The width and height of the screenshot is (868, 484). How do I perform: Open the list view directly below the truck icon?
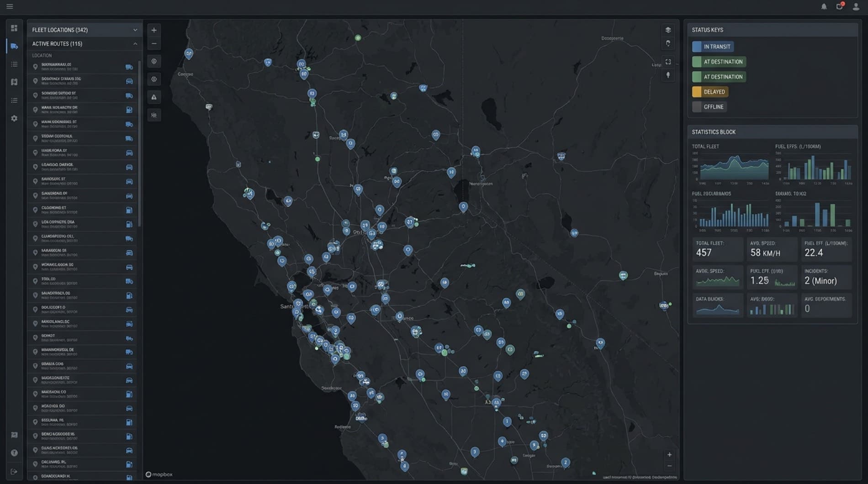click(14, 64)
